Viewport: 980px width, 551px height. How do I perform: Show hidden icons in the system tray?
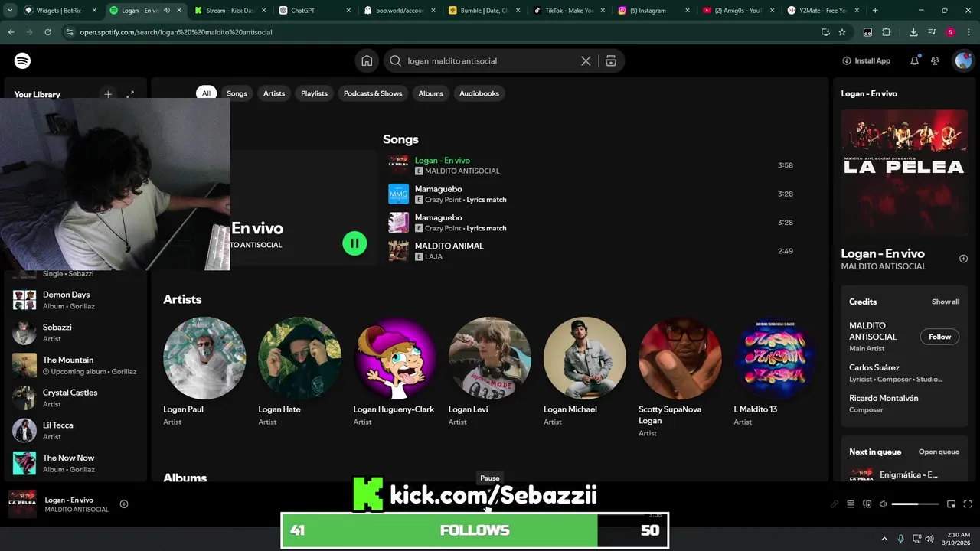click(x=884, y=539)
